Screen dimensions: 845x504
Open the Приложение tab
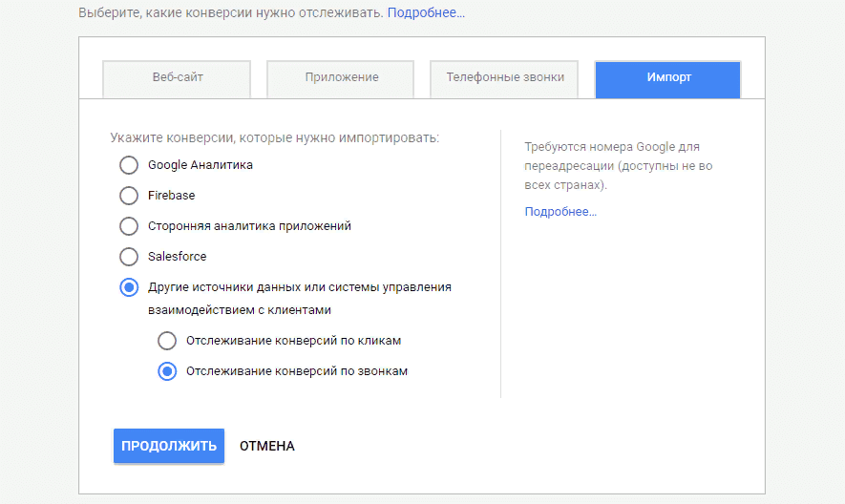342,78
